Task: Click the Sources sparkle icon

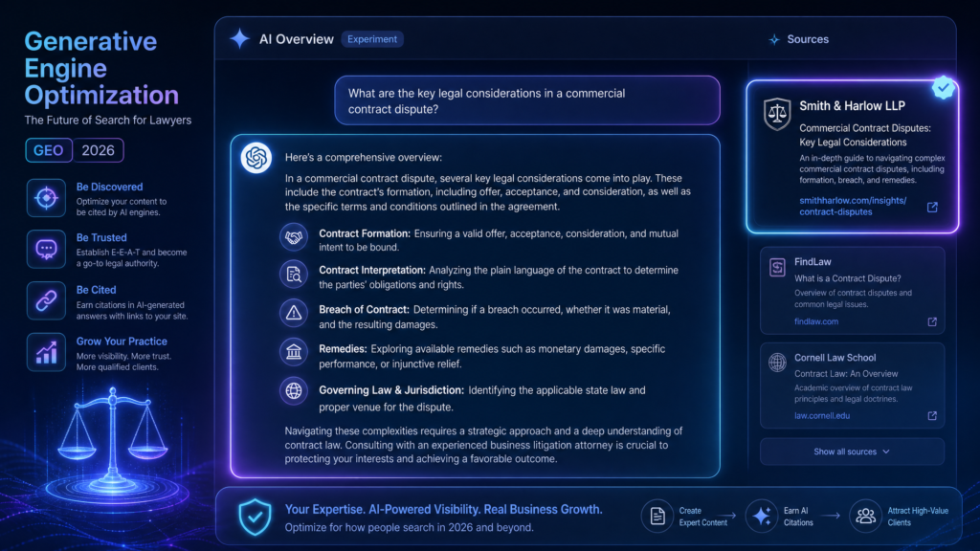Action: (x=774, y=39)
